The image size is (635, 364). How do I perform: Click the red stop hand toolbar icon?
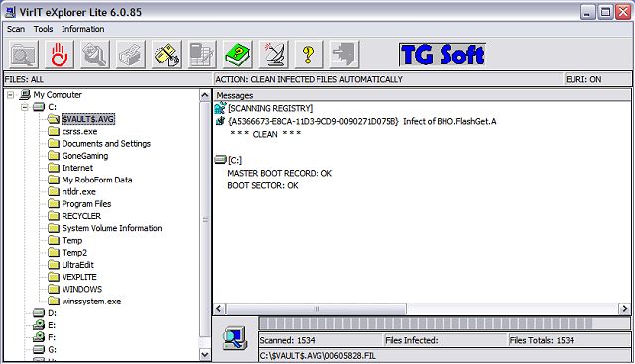(x=60, y=55)
